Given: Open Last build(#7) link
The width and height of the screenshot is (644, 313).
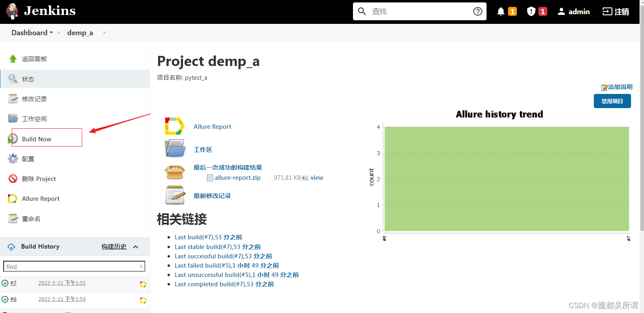Looking at the screenshot, I should [x=208, y=237].
